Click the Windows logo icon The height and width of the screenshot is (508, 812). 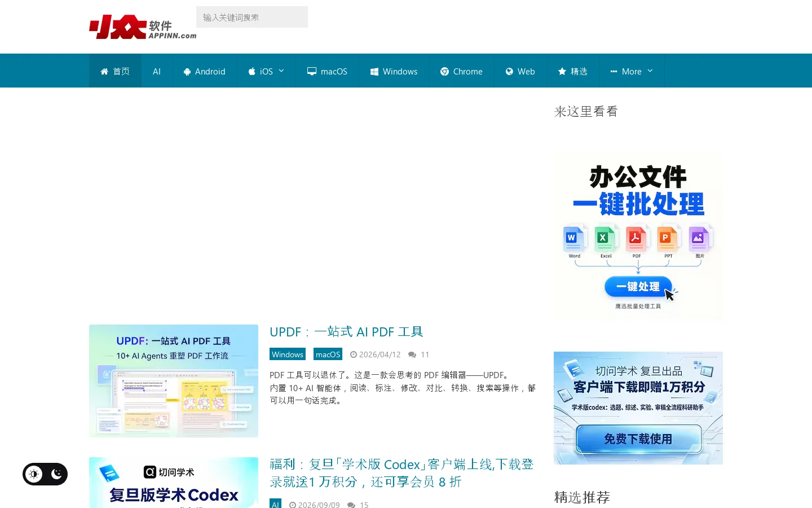click(x=374, y=72)
